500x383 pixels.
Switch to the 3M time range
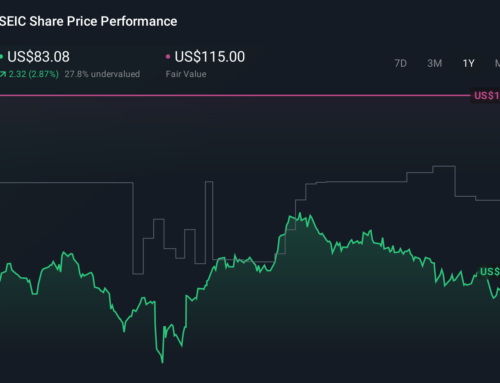(x=435, y=63)
